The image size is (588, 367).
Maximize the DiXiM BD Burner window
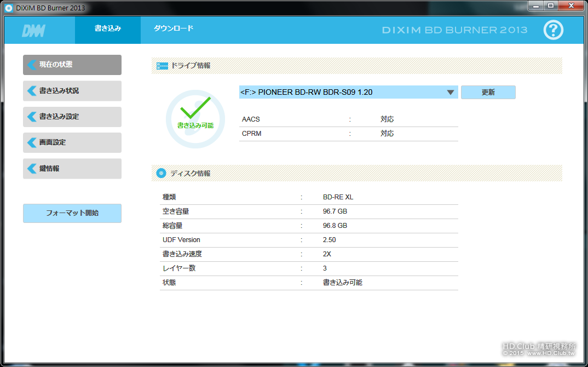(x=551, y=5)
